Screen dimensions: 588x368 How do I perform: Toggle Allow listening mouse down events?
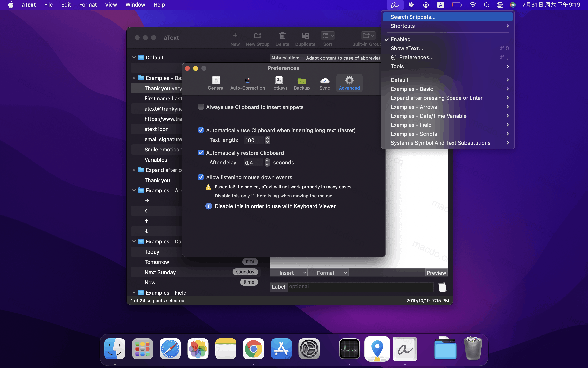[x=201, y=177]
